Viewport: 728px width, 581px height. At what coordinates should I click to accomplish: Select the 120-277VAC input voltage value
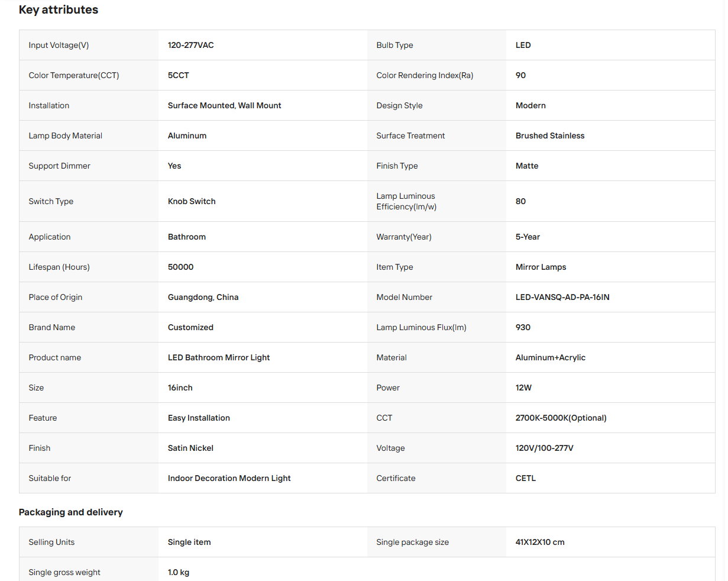click(190, 45)
